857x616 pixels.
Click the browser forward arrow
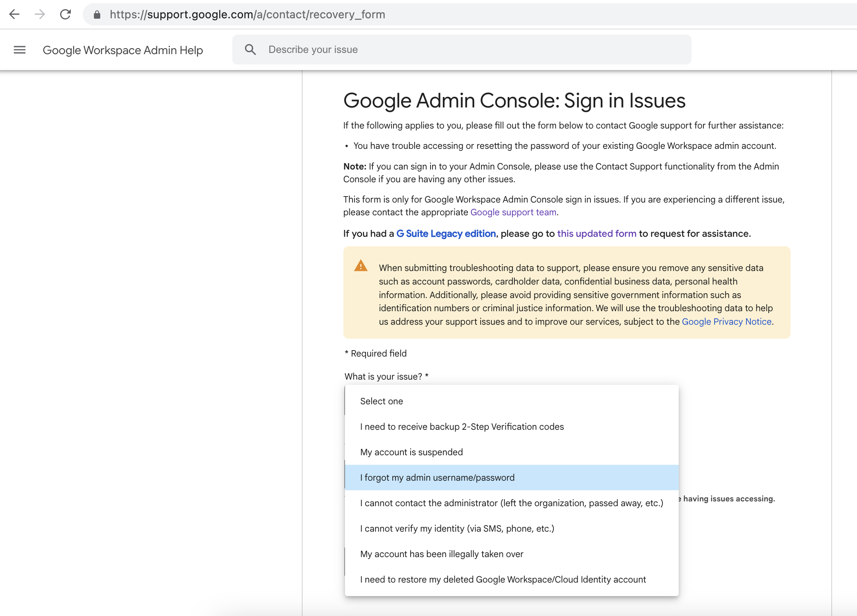pos(40,14)
